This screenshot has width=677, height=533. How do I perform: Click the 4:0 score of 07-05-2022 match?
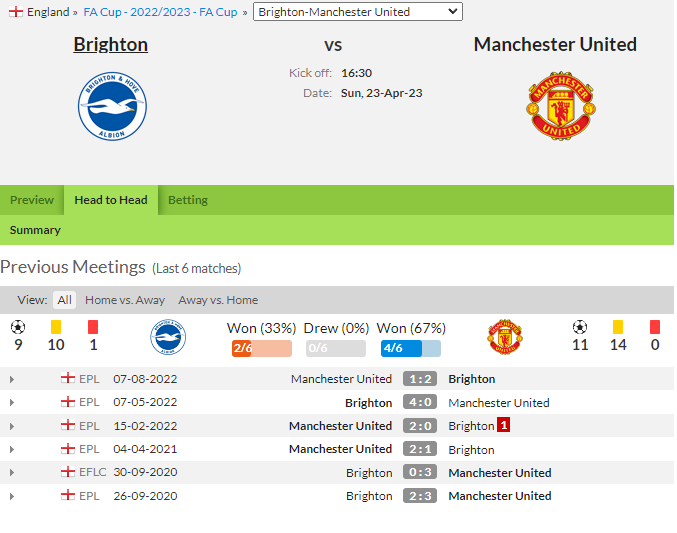420,402
